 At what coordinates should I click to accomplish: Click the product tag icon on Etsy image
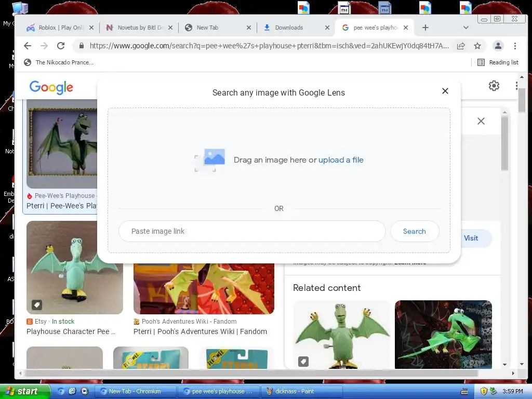(37, 304)
